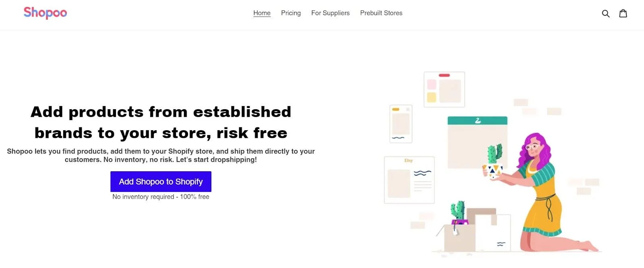Click the phone mockup with yellow bar

(401, 124)
